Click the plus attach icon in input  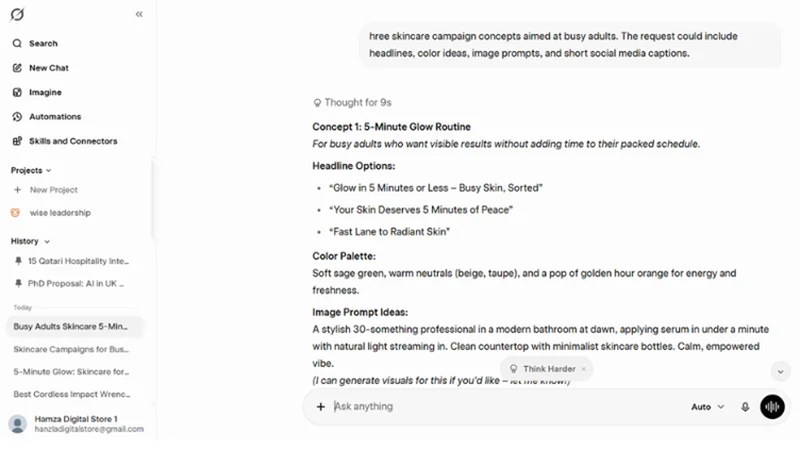[320, 407]
